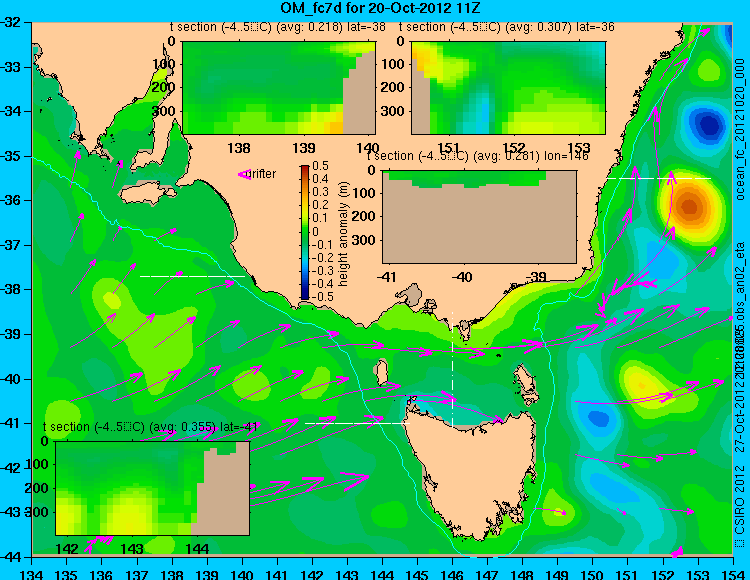Screen dimensions: 750x580
Task: Click the -40 latitude axis label on main map
Action: (x=11, y=379)
